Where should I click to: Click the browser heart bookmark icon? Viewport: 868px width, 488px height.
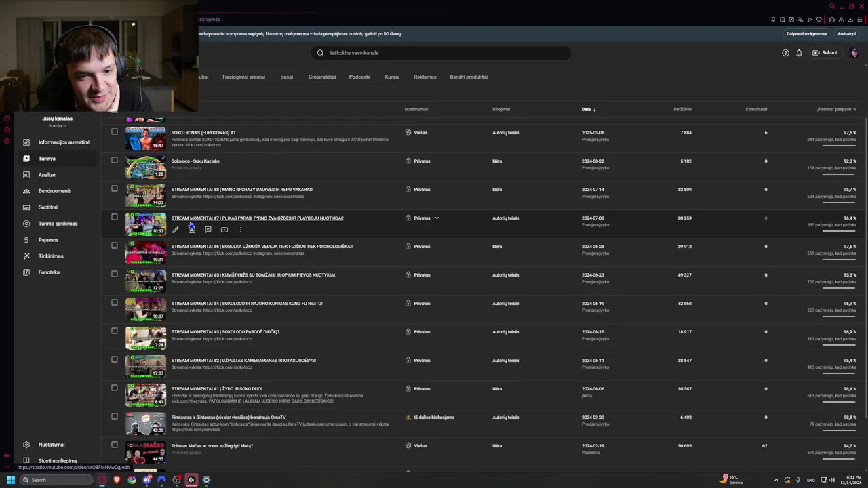click(818, 20)
